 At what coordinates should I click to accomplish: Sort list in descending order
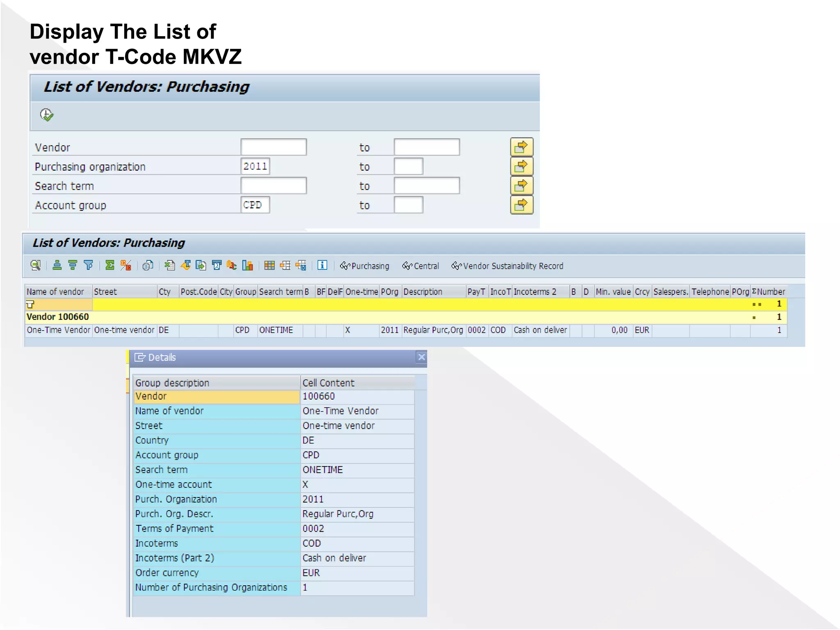(x=73, y=265)
